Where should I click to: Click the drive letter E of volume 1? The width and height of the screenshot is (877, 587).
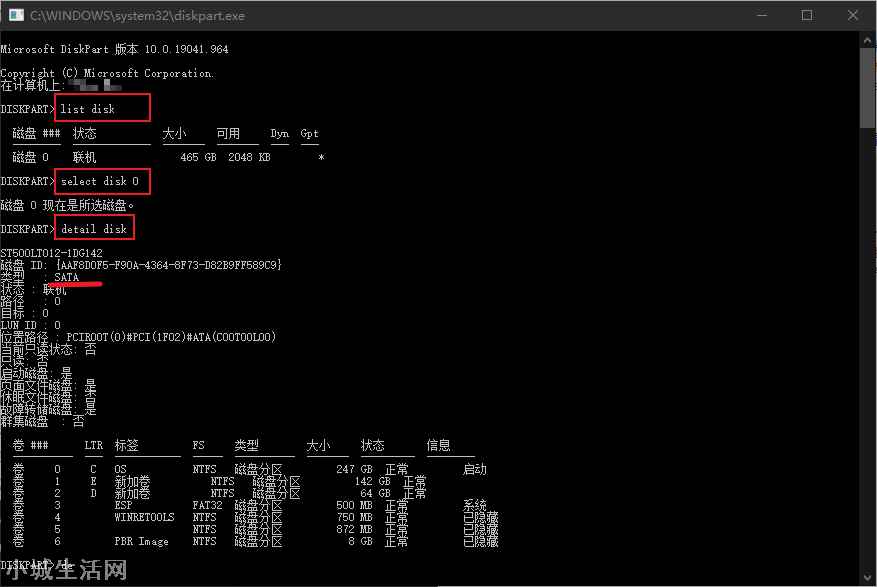[x=93, y=481]
